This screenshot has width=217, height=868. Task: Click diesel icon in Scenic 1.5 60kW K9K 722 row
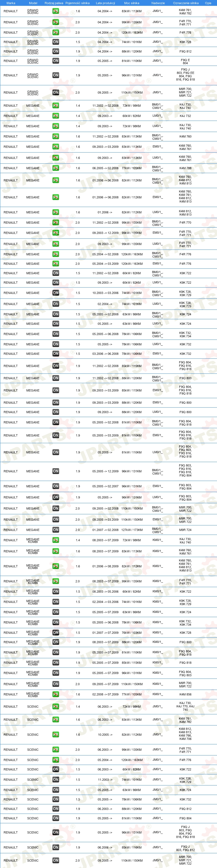[x=55, y=769]
